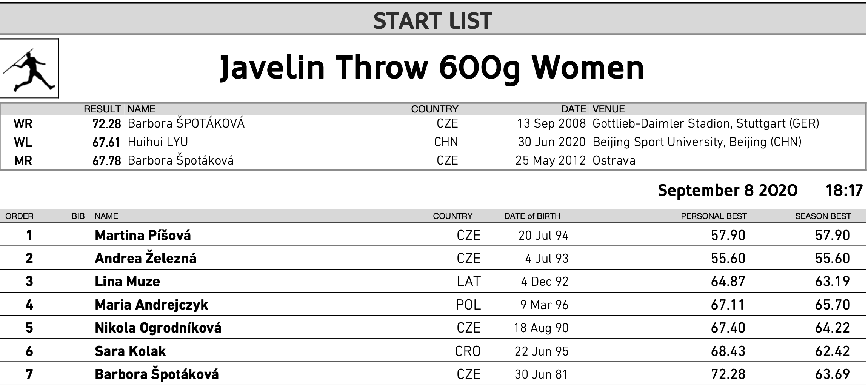
Task: Select Maria Andrejczyk entry
Action: pyautogui.click(x=151, y=305)
